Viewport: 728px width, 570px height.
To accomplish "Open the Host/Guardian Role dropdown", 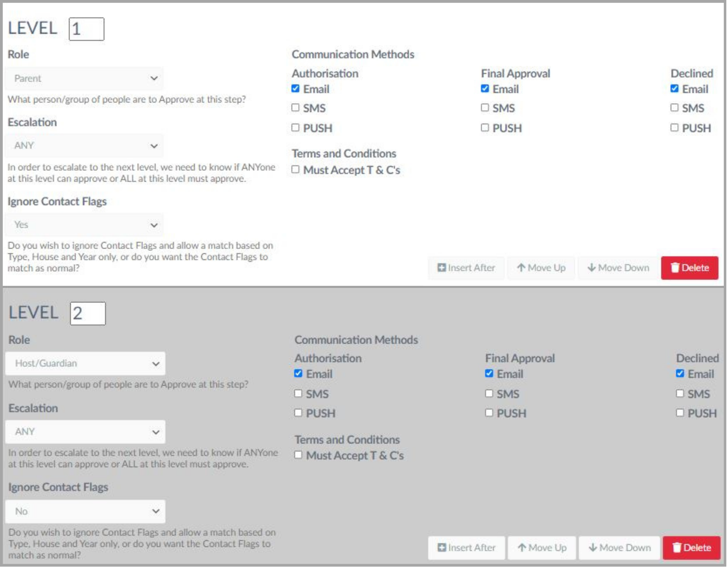I will pos(85,363).
